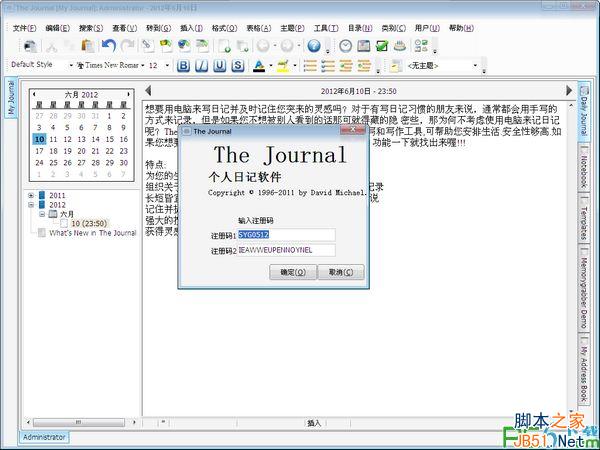This screenshot has height=450, width=600.
Task: Click the first bullet list icon
Action: 310,66
